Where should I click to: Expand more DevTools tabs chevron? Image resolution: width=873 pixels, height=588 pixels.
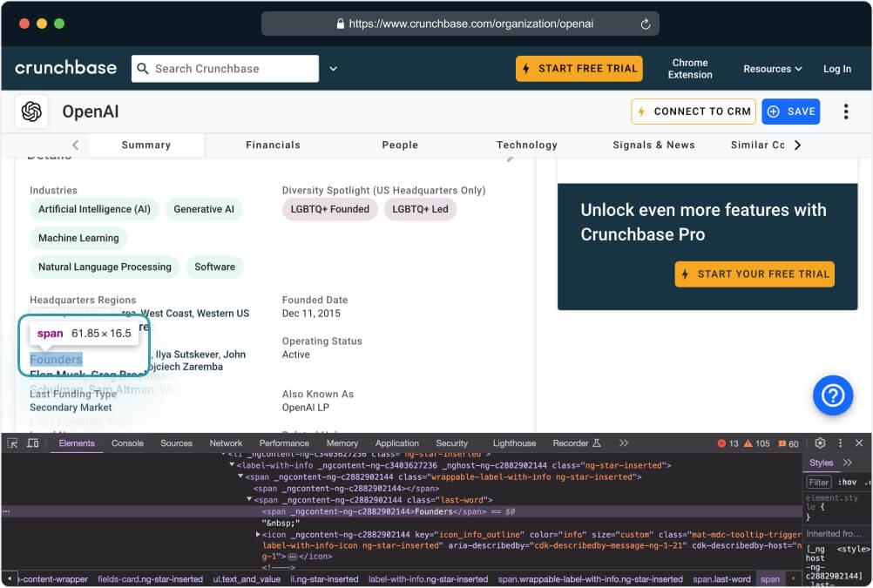click(624, 443)
